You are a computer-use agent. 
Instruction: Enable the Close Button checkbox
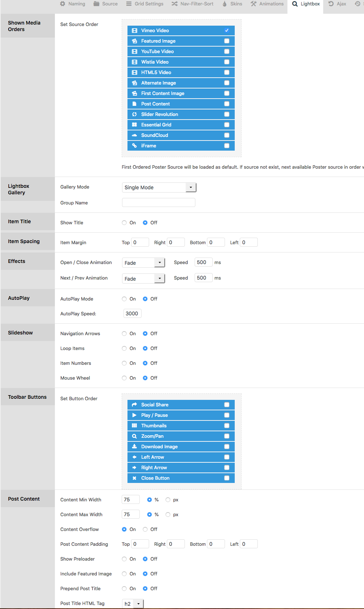pos(227,478)
